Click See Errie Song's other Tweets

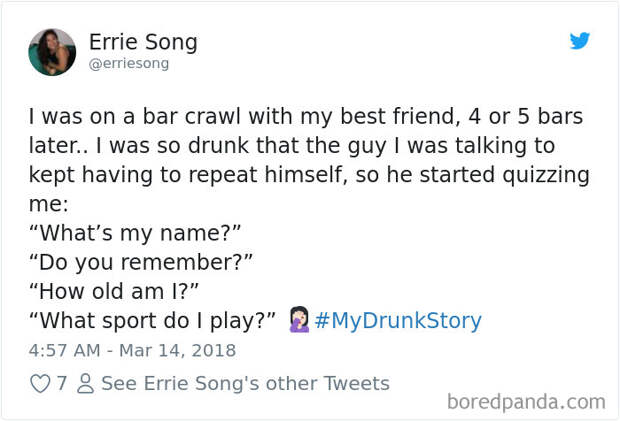[x=246, y=383]
